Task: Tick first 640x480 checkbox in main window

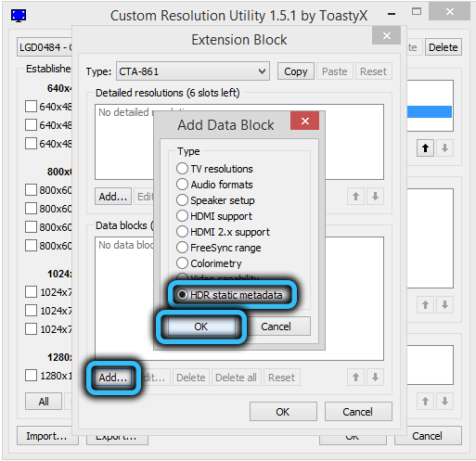Action: (31, 107)
